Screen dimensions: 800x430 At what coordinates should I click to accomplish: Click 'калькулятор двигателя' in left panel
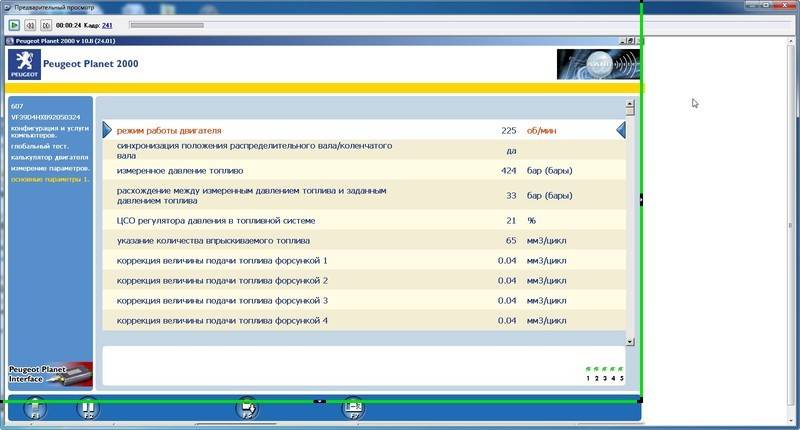click(x=50, y=157)
